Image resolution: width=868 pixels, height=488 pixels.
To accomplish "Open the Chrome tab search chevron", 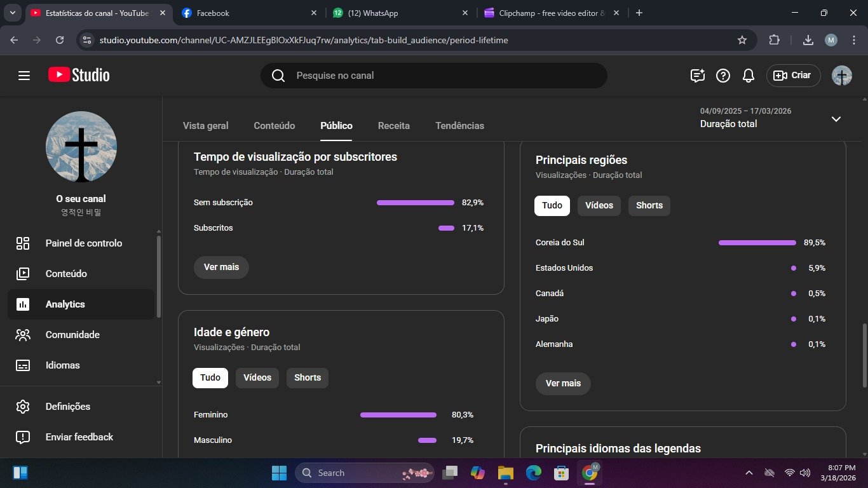I will (x=12, y=13).
